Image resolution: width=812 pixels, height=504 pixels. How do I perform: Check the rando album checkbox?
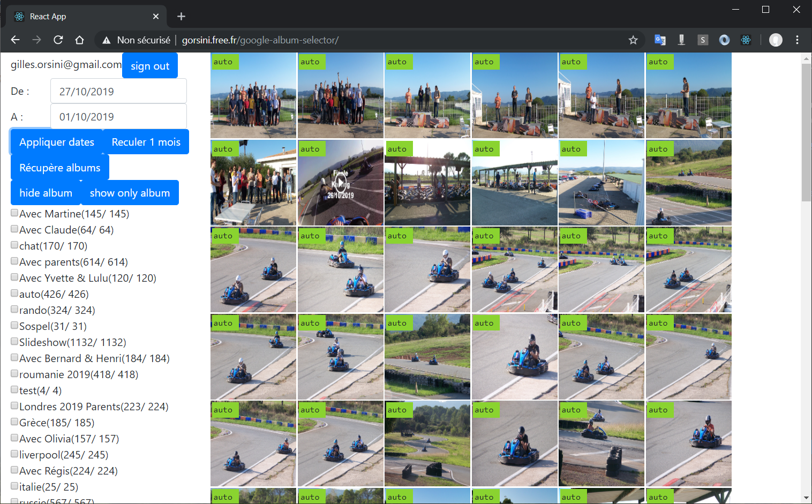click(14, 309)
